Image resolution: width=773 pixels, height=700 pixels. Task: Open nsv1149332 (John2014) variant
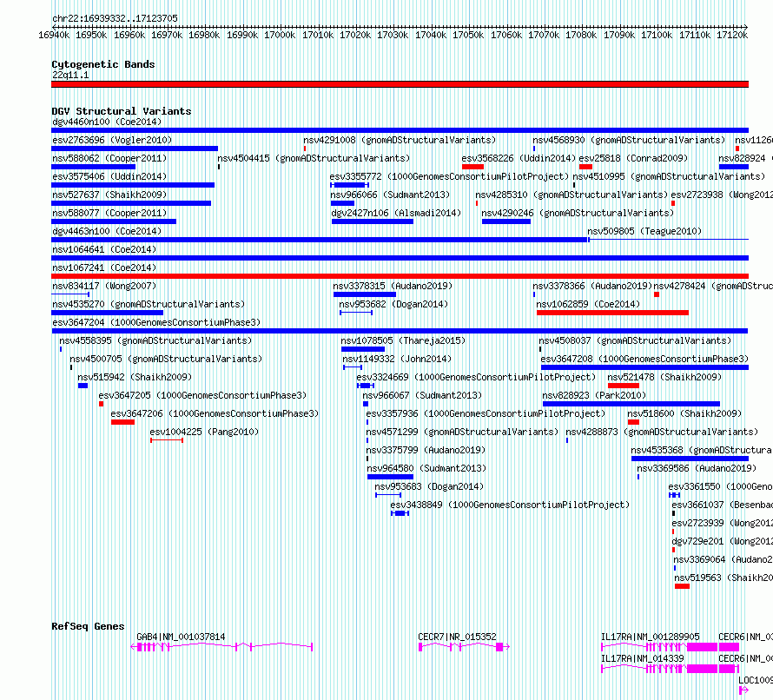click(x=397, y=359)
